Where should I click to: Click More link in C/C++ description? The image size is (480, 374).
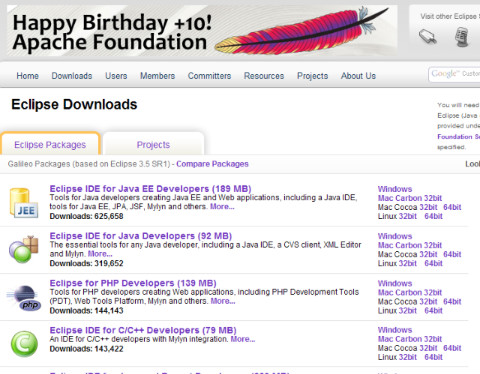coord(243,339)
